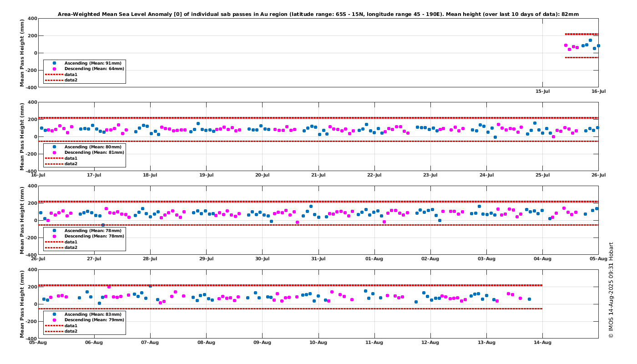Click the '10-Aug' x-axis tick label
The image size is (637, 364).
pyautogui.click(x=318, y=343)
